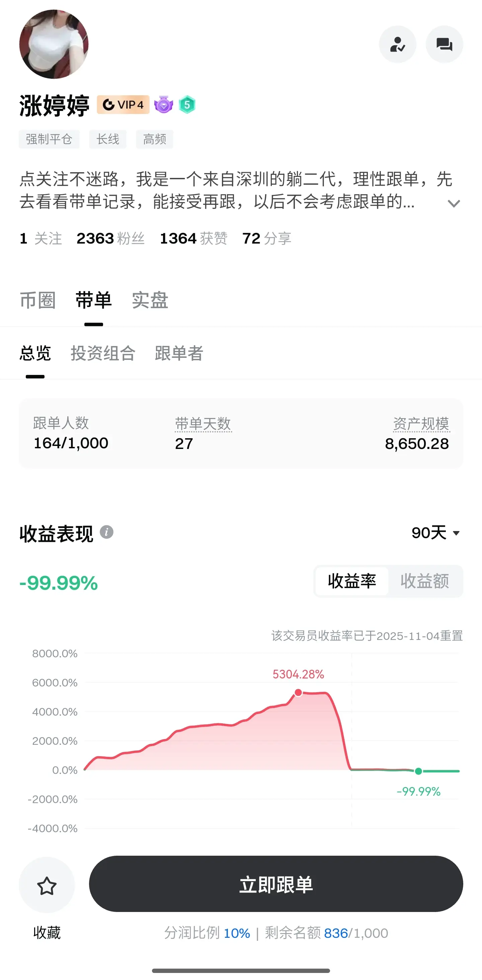Open the 2363 粉丝 followers list

point(110,239)
